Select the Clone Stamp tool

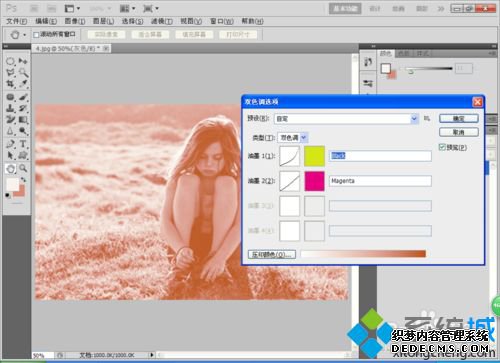coord(10,108)
